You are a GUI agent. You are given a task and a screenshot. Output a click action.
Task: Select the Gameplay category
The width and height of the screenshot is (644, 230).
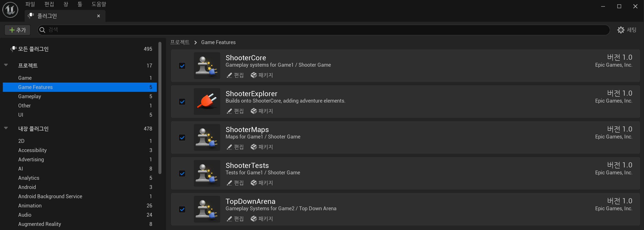(80, 96)
